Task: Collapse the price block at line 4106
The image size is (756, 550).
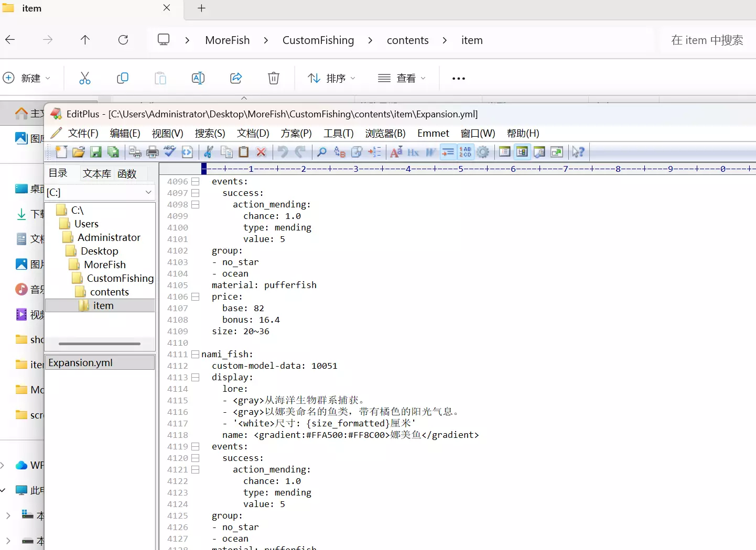Action: [x=196, y=296]
